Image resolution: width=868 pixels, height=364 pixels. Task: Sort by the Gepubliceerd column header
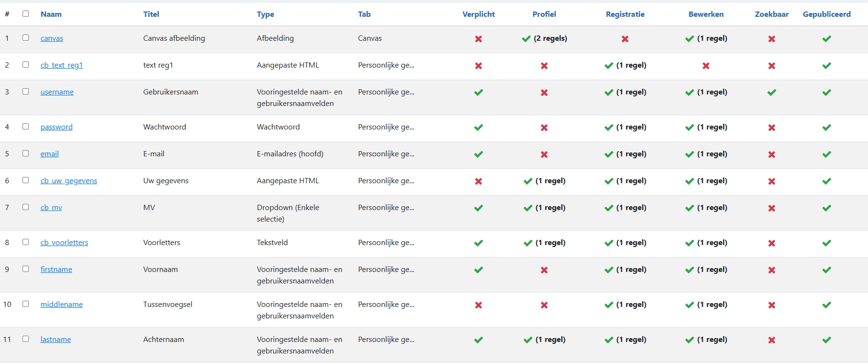[x=826, y=14]
